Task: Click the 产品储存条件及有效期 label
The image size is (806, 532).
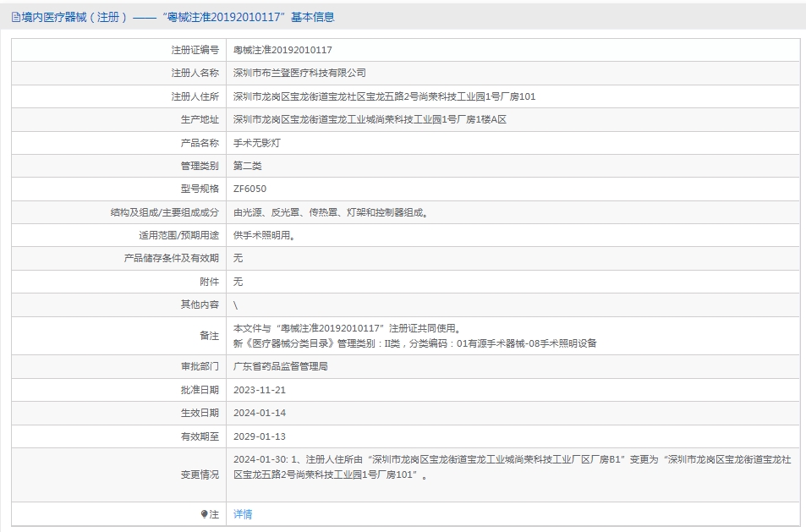Action: click(171, 258)
